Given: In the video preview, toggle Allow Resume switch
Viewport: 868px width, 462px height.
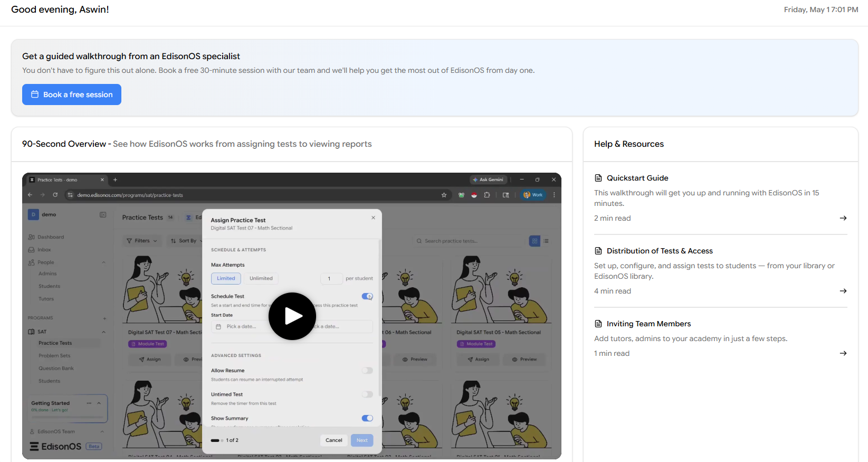Looking at the screenshot, I should click(367, 371).
